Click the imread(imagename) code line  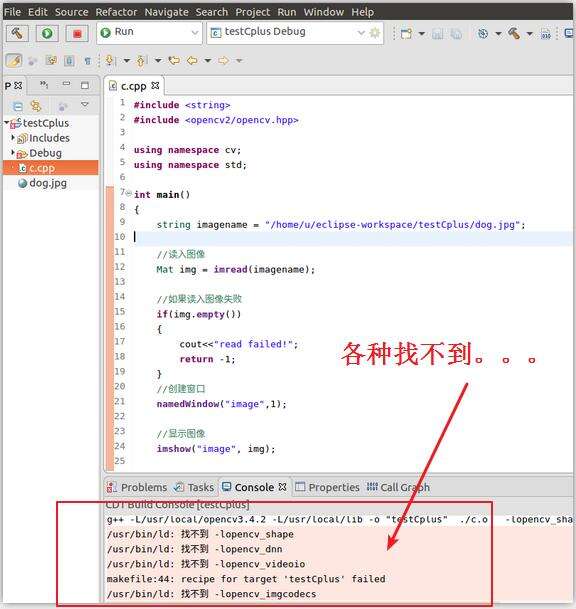click(x=236, y=270)
